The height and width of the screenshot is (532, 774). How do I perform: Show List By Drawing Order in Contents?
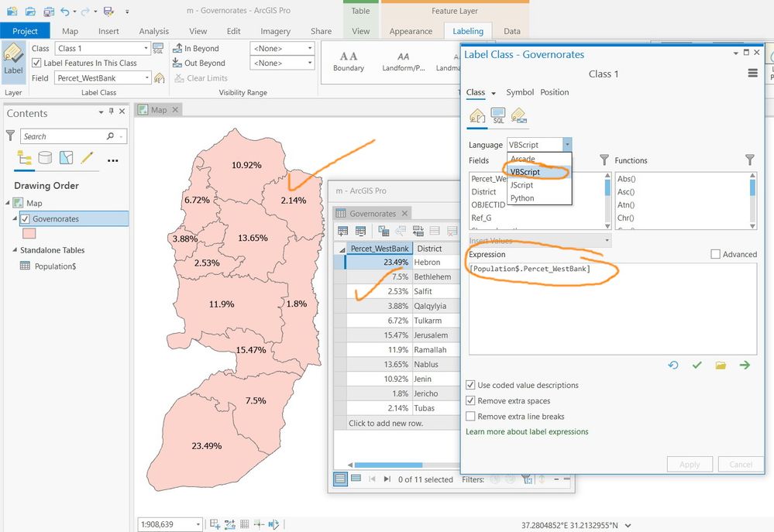click(24, 158)
